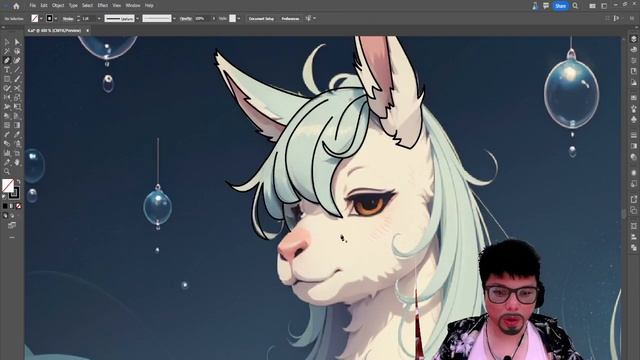Open the Object menu

coord(58,6)
